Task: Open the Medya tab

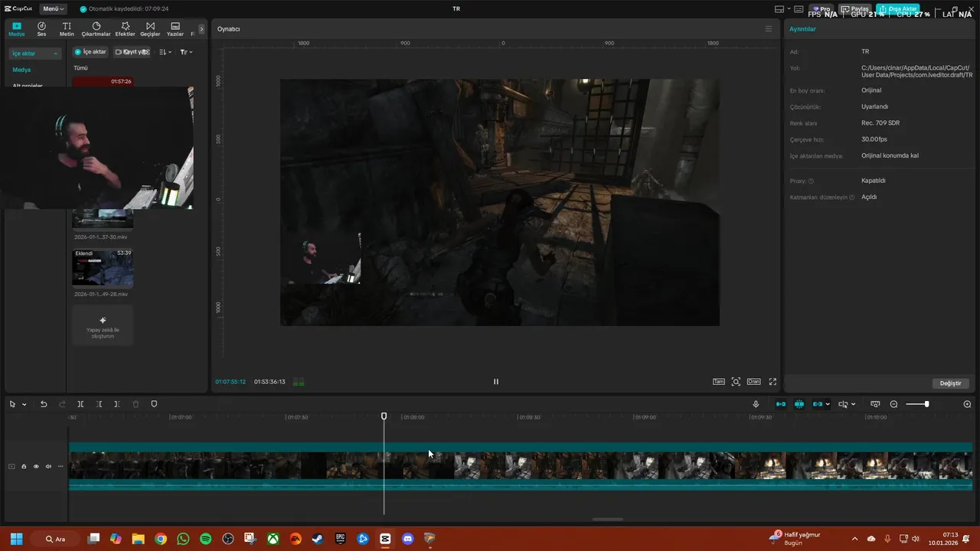Action: [x=17, y=29]
